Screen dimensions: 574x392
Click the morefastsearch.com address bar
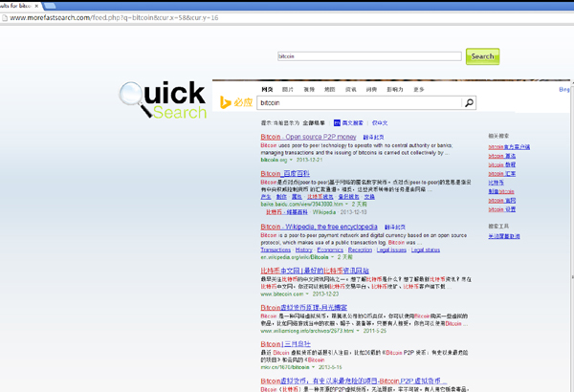(x=285, y=17)
